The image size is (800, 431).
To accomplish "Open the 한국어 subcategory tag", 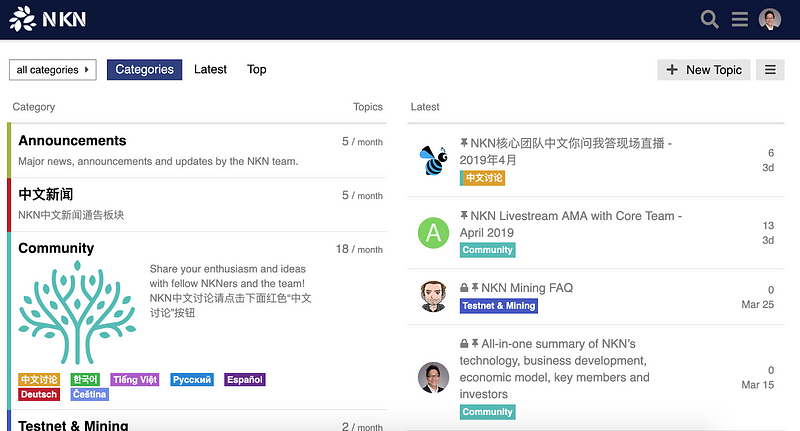I will point(85,379).
